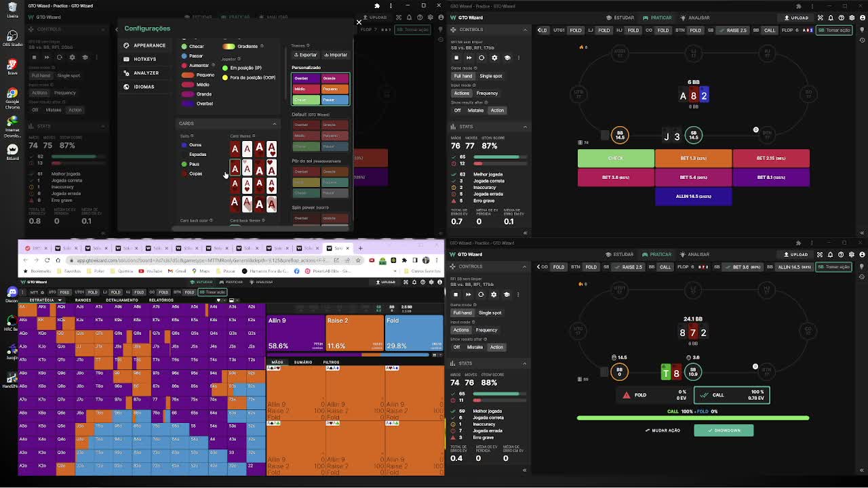Open header settings gear in top-right GTO Wizard window
This screenshot has height=488, width=868.
(x=852, y=18)
